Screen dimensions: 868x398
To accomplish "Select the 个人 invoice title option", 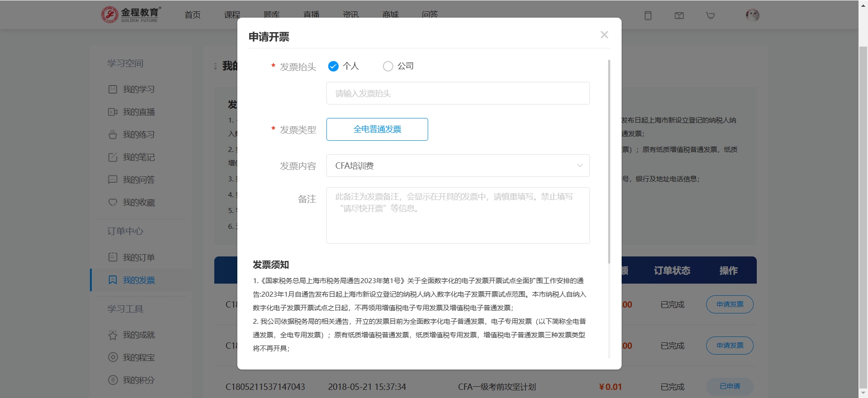I will point(333,66).
